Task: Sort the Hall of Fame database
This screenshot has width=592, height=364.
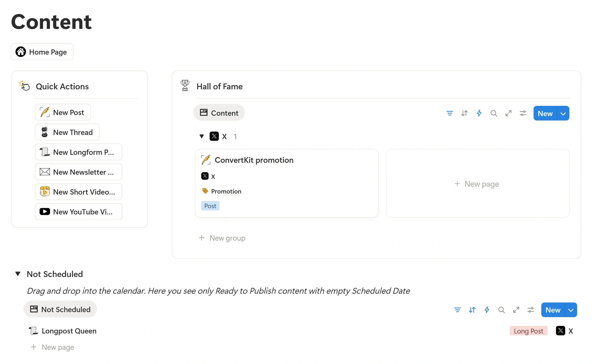Action: point(464,113)
